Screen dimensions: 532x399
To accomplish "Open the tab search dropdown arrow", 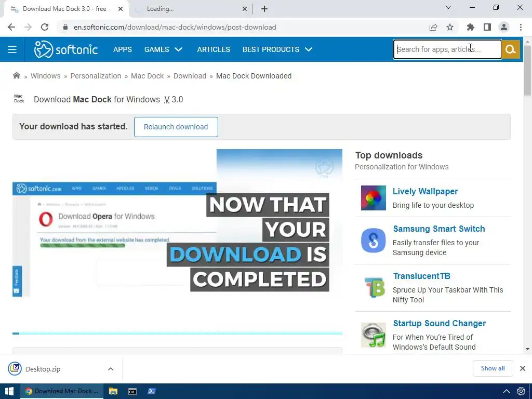I will 448,7.
